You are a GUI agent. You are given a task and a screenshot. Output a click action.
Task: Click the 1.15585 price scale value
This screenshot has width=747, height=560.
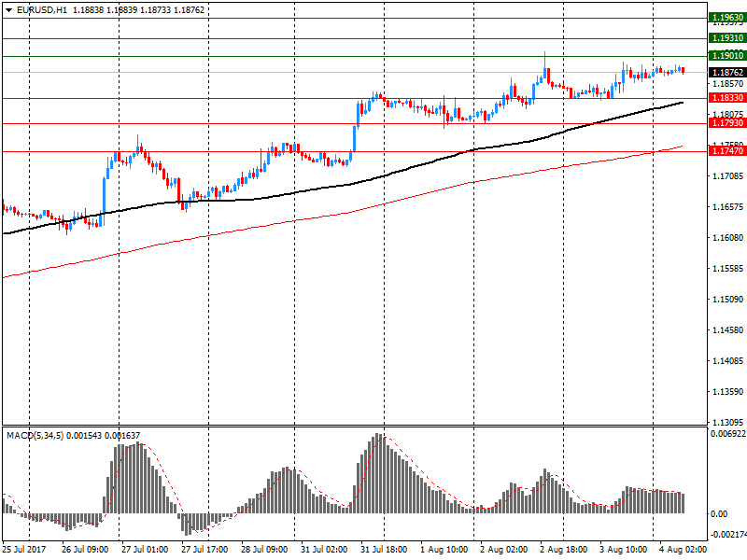[x=727, y=269]
